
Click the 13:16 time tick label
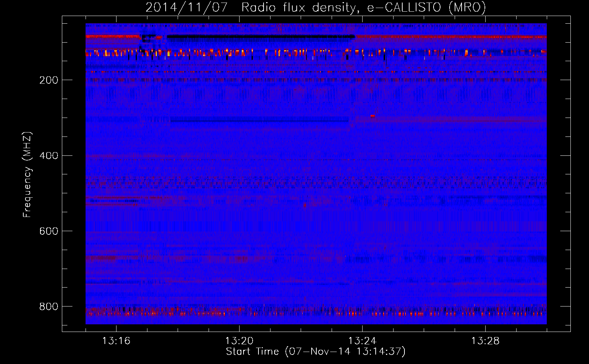click(116, 341)
